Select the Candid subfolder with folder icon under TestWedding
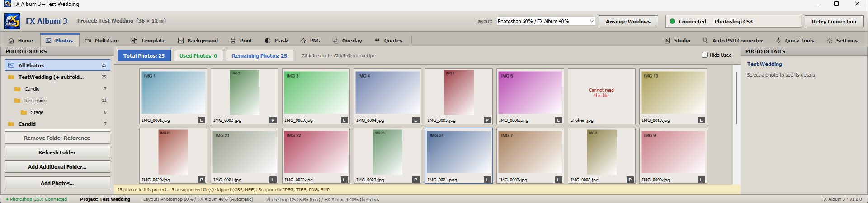This screenshot has width=868, height=203. (x=57, y=89)
